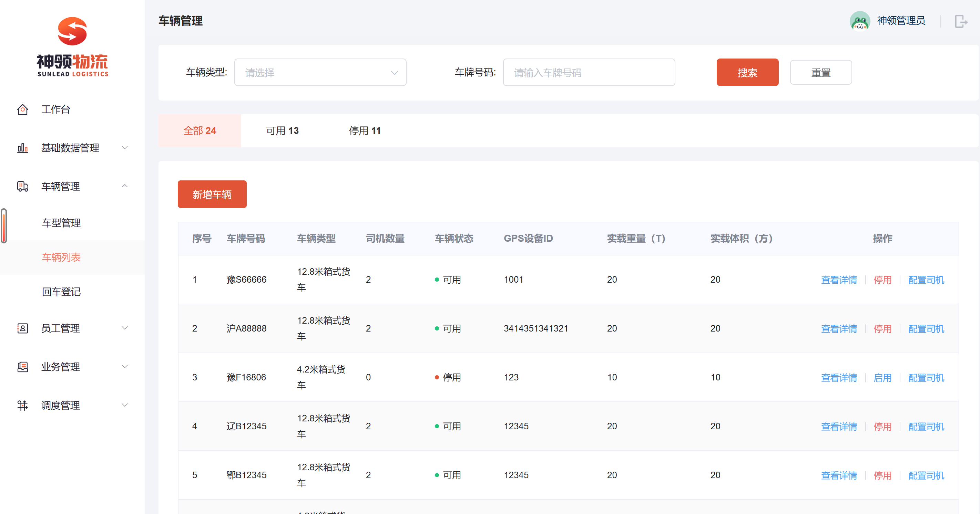
Task: View details for 豫S66666
Action: [839, 280]
